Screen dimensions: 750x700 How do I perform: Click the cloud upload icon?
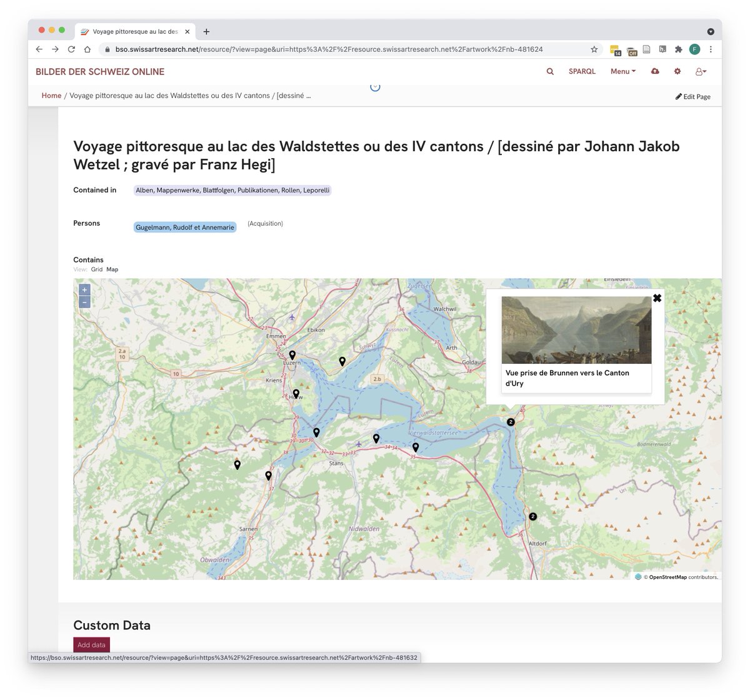click(x=655, y=71)
